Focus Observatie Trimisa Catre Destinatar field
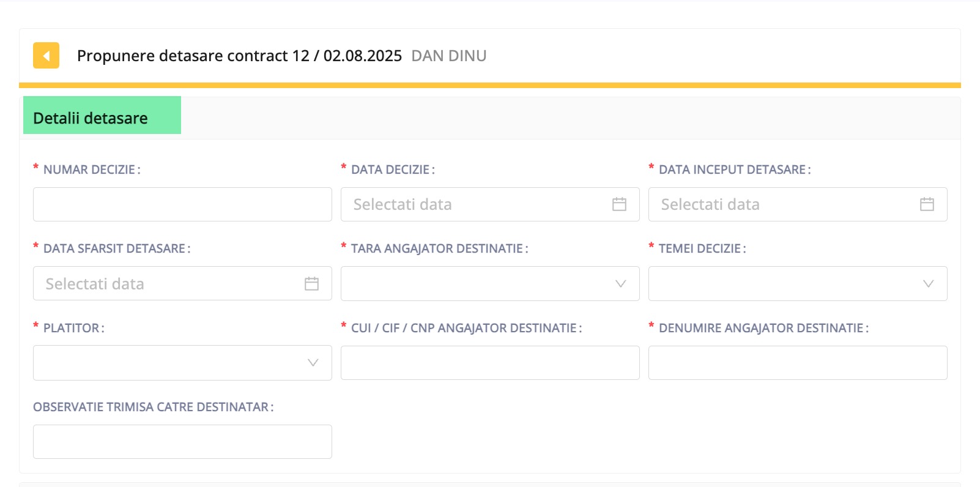Screen dimensions: 980x487 pos(182,442)
